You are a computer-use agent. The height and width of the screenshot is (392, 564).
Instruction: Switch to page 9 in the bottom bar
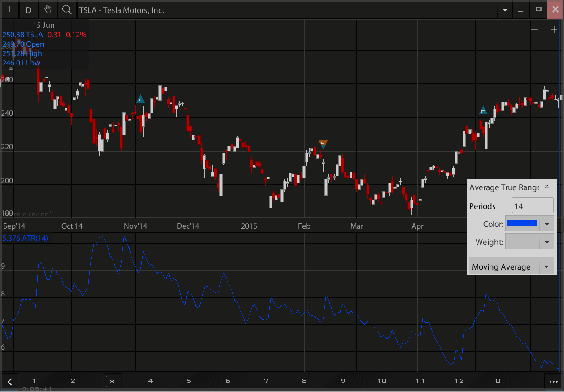[343, 381]
